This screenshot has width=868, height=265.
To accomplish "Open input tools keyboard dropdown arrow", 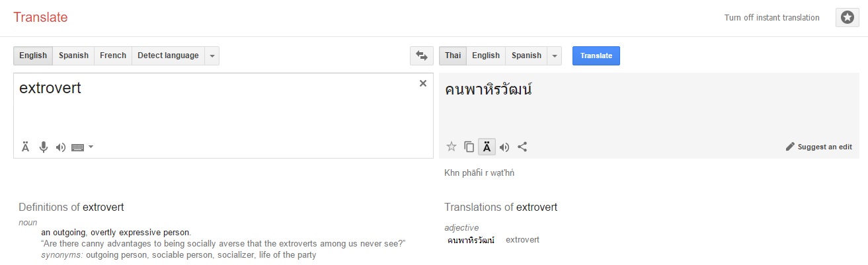I will 91,147.
